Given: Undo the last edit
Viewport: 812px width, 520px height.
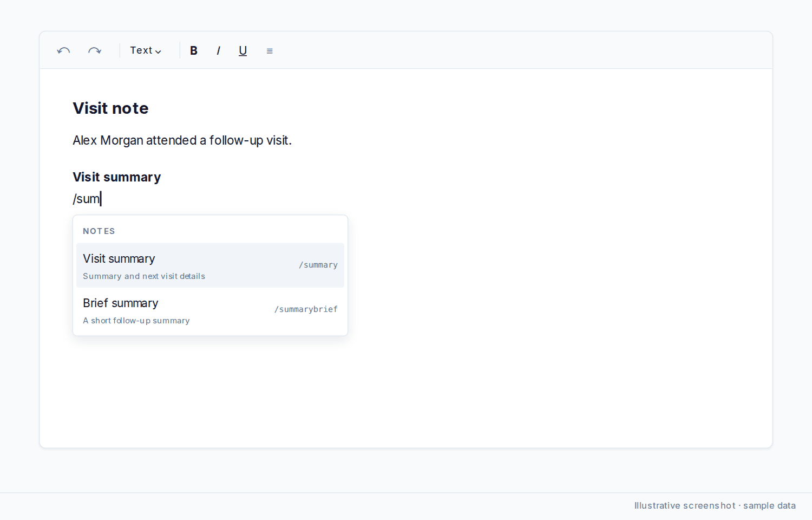Looking at the screenshot, I should coord(63,50).
